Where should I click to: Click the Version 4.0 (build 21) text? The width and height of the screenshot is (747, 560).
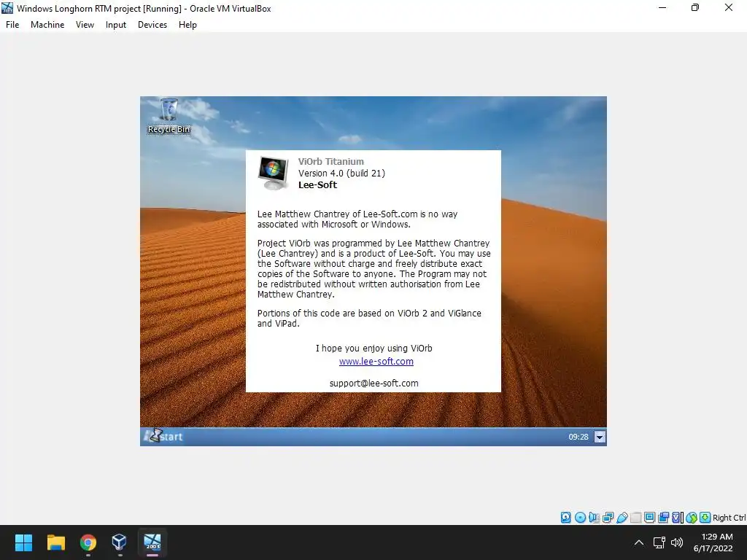341,174
